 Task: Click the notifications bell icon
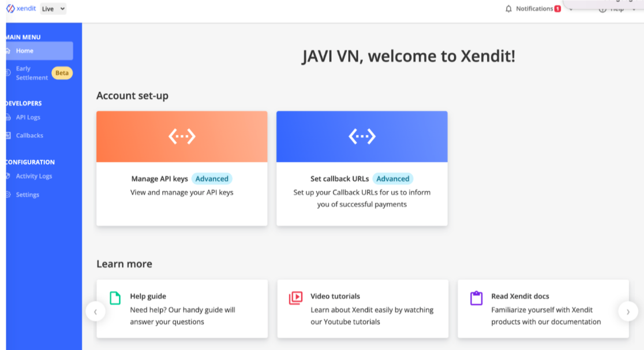click(508, 9)
